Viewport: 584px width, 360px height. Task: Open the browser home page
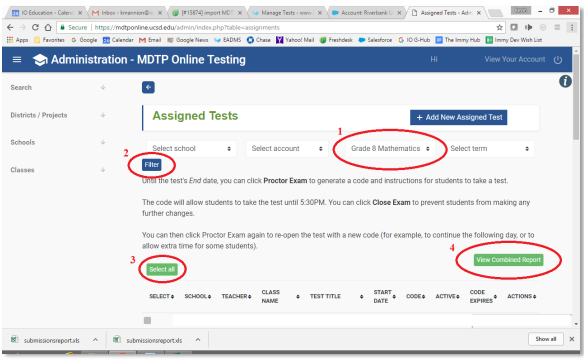click(48, 27)
